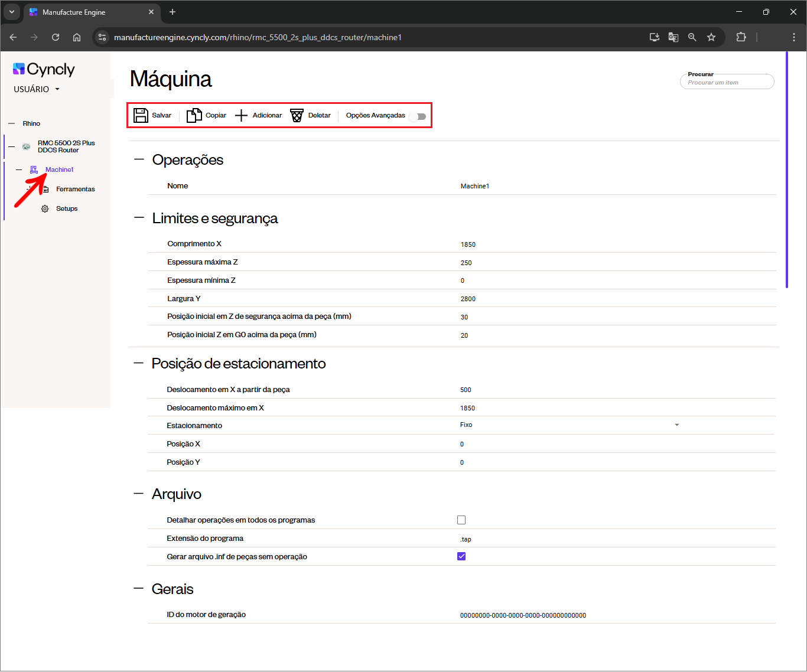Click the Machine1 machine icon in sidebar
Image resolution: width=807 pixels, height=672 pixels.
tap(34, 169)
